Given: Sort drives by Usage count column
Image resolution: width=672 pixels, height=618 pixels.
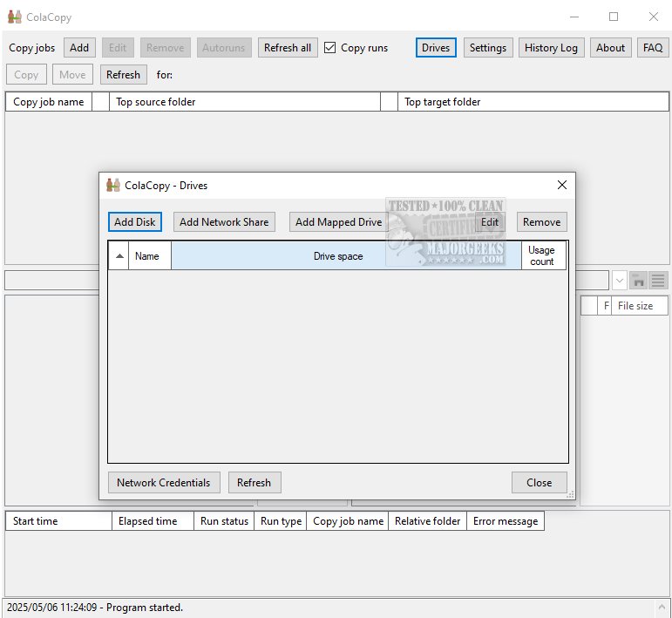Looking at the screenshot, I should point(543,256).
